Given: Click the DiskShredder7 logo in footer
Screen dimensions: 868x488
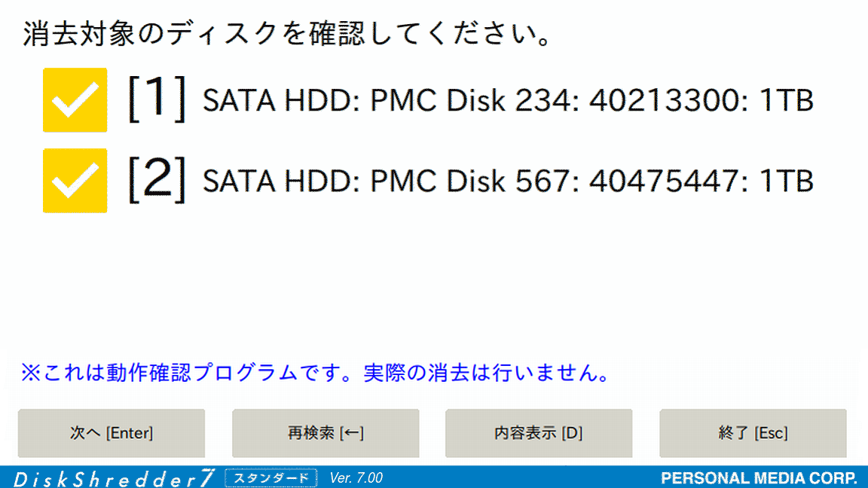Looking at the screenshot, I should [x=114, y=478].
